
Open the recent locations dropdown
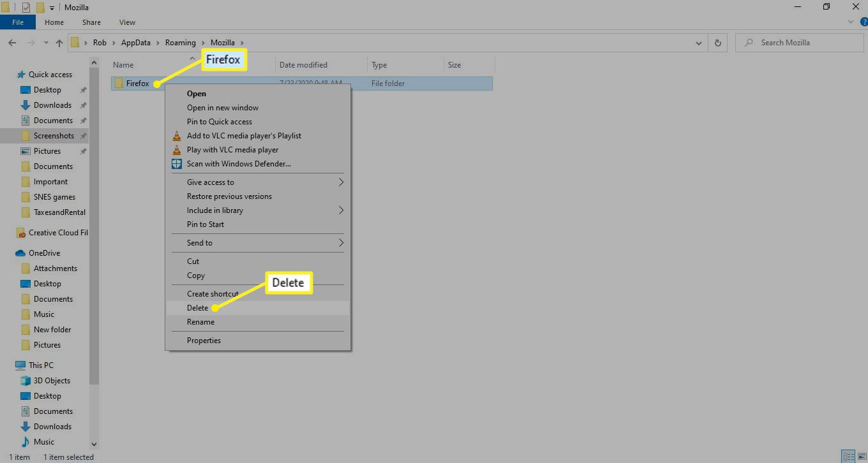point(45,43)
